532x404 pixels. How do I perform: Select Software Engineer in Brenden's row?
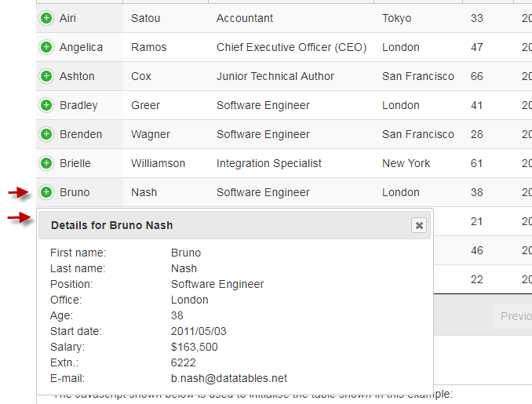click(x=291, y=134)
